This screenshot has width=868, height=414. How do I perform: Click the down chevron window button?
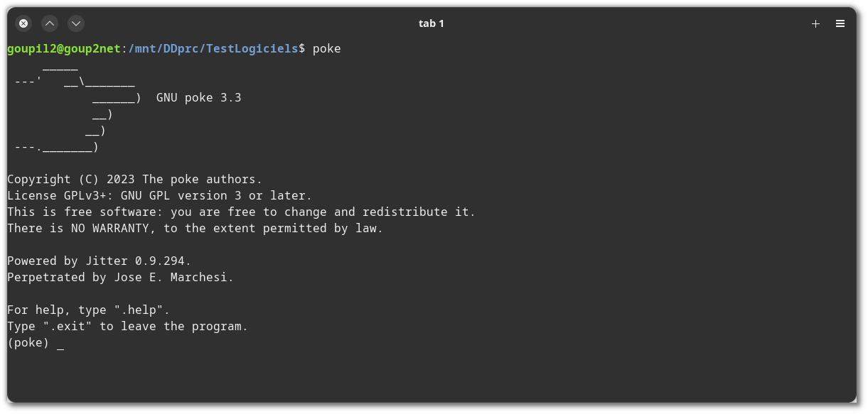76,23
